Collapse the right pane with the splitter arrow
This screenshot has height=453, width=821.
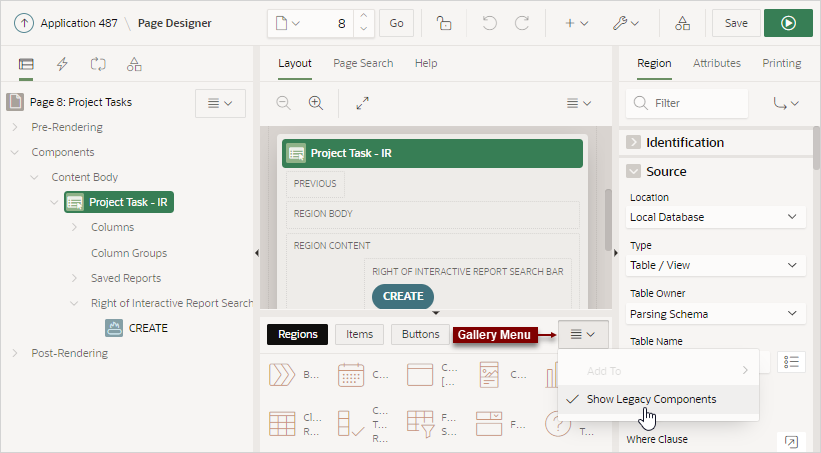[615, 253]
